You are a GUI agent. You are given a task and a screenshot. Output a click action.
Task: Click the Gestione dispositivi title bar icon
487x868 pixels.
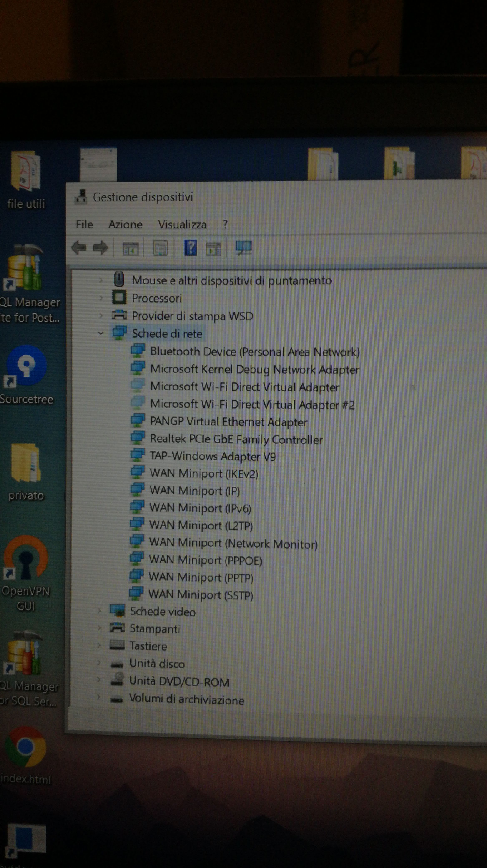click(80, 197)
